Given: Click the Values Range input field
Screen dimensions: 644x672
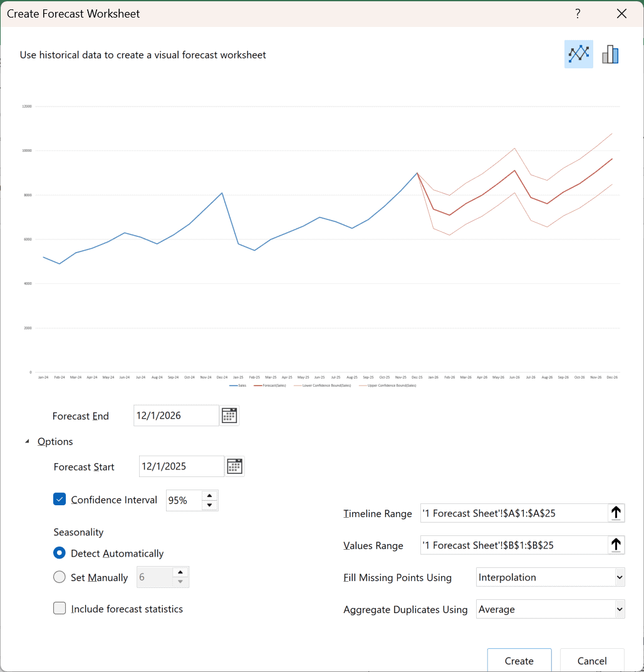Looking at the screenshot, I should [x=514, y=545].
